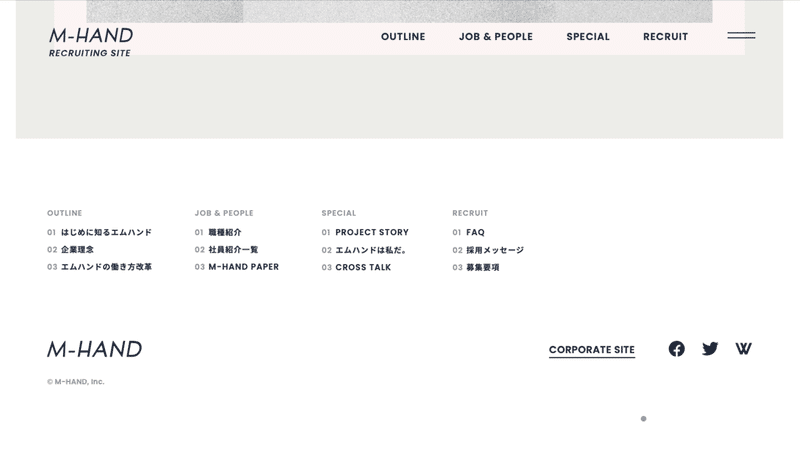Screen dimensions: 800x456
Task: Open the 02 社員紹介一覧 footer link
Action: [x=227, y=249]
